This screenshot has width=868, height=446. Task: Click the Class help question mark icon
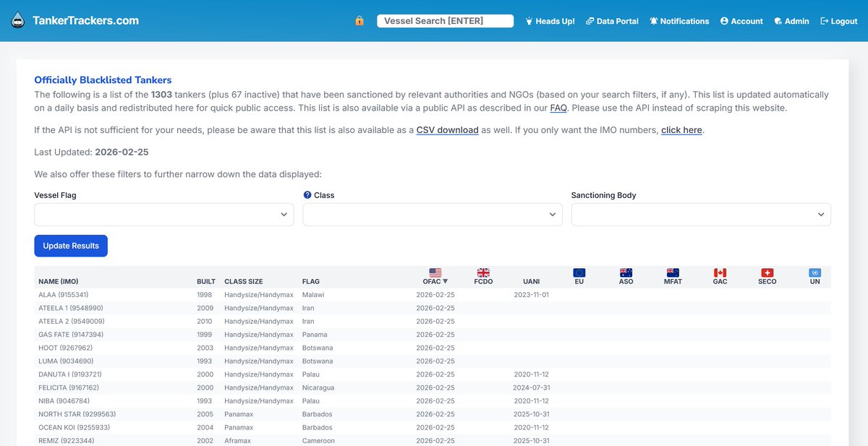pyautogui.click(x=307, y=195)
